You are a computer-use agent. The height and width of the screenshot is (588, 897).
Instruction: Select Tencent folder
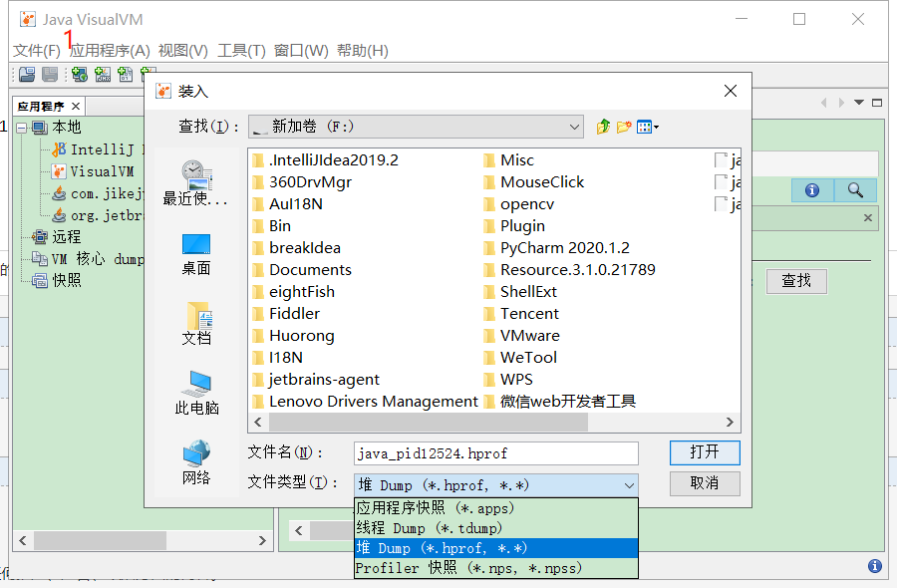(x=521, y=314)
